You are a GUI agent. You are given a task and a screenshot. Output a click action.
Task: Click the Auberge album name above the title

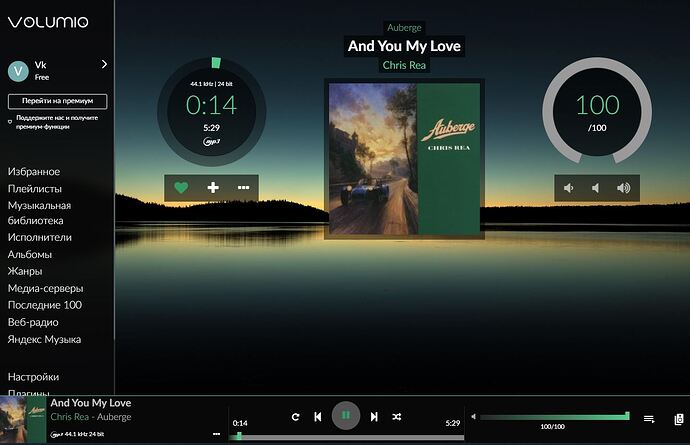[404, 28]
